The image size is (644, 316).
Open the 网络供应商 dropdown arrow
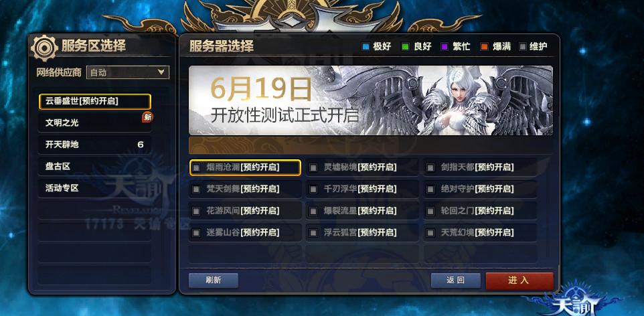pyautogui.click(x=161, y=72)
